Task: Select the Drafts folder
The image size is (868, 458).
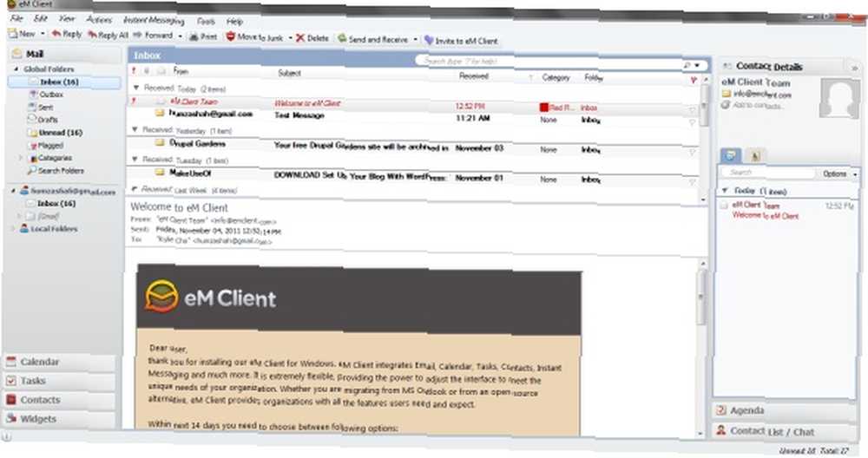Action: [x=43, y=120]
